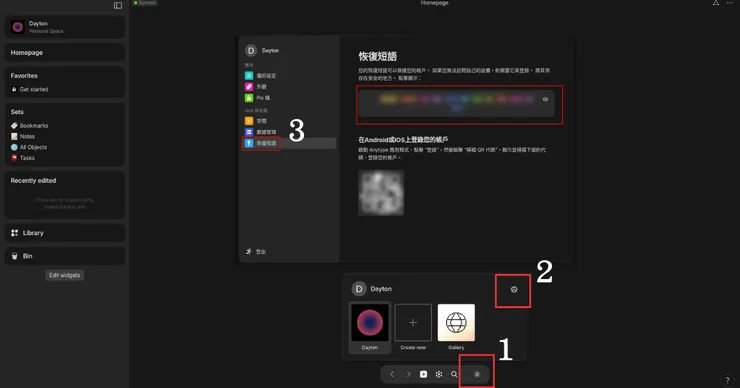Open the graph view icon in navbar
740x388 pixels.
coord(439,374)
